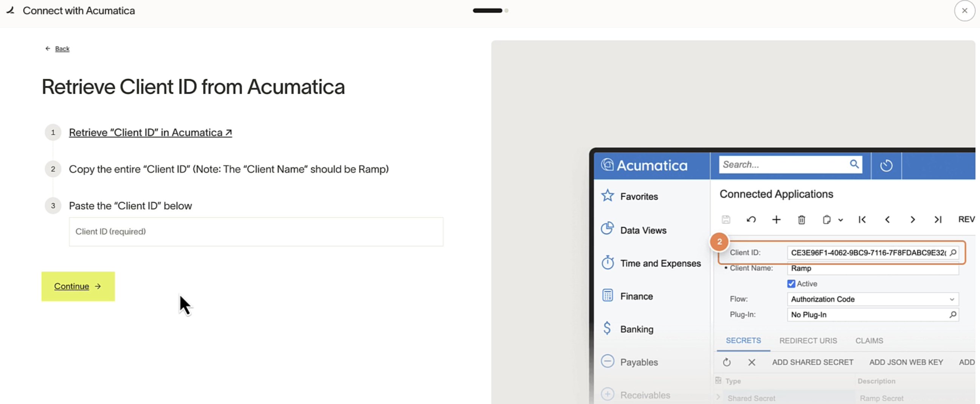
Task: Open the CLAIMS tab
Action: click(869, 341)
